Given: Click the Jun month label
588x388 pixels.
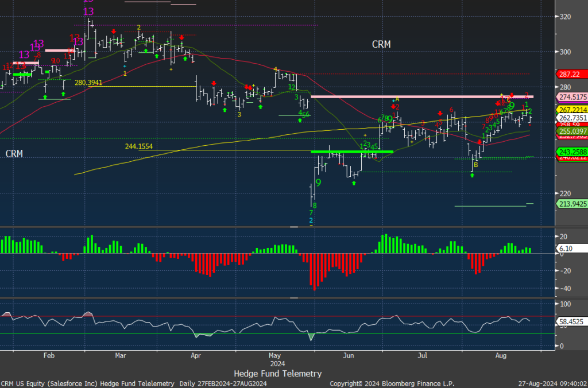Looking at the screenshot, I should click(349, 355).
